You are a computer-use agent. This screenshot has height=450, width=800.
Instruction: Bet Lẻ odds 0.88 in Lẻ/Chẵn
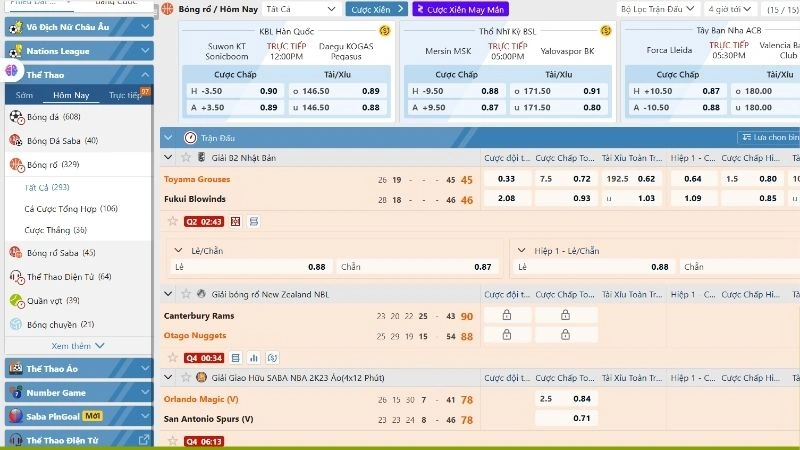click(251, 267)
